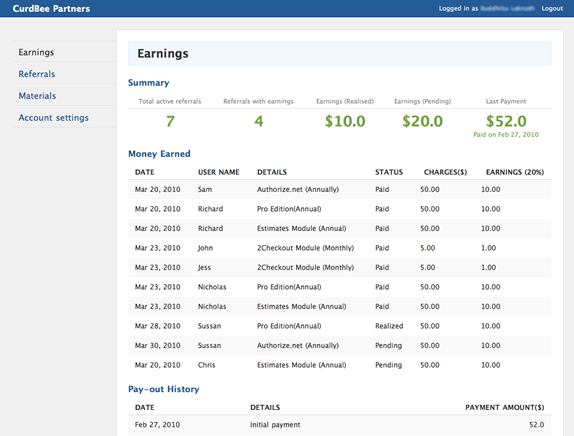Click the 'Mar 30, 2010' date cell
This screenshot has height=436, width=574.
157,346
